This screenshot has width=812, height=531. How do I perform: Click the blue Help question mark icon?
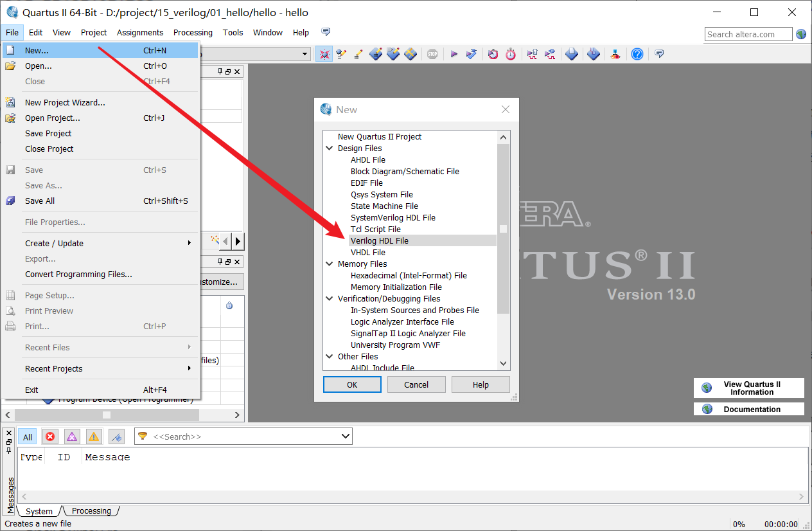tap(637, 54)
